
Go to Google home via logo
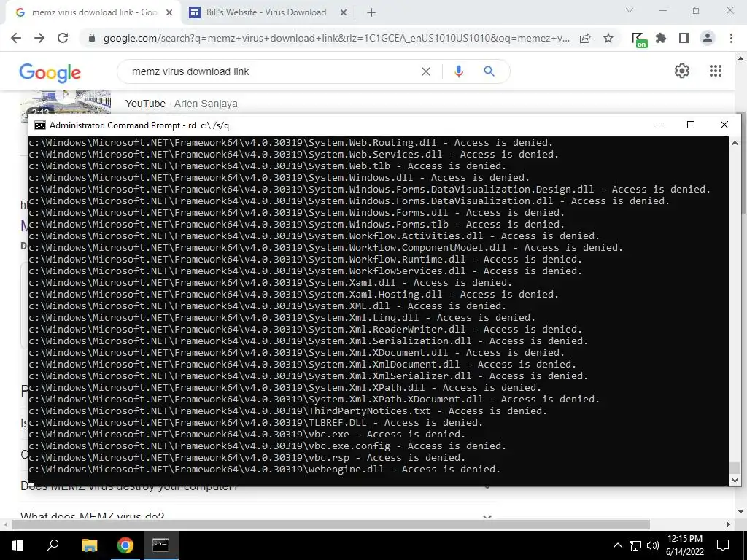50,72
